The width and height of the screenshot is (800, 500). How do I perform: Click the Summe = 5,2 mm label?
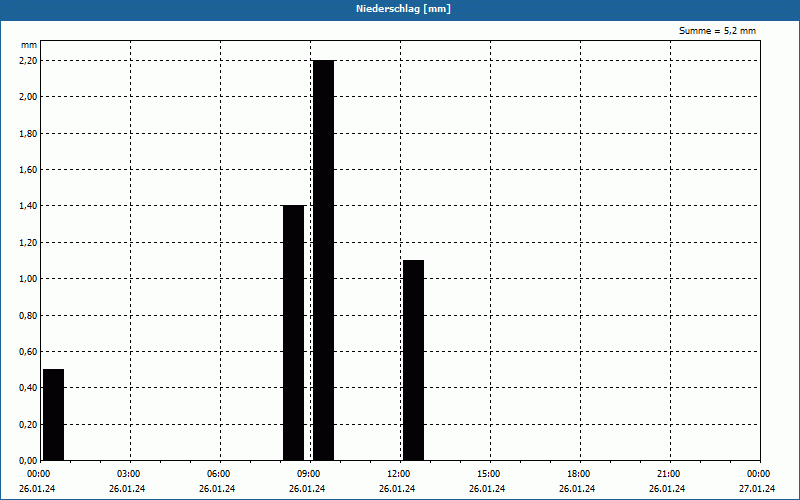pyautogui.click(x=717, y=31)
